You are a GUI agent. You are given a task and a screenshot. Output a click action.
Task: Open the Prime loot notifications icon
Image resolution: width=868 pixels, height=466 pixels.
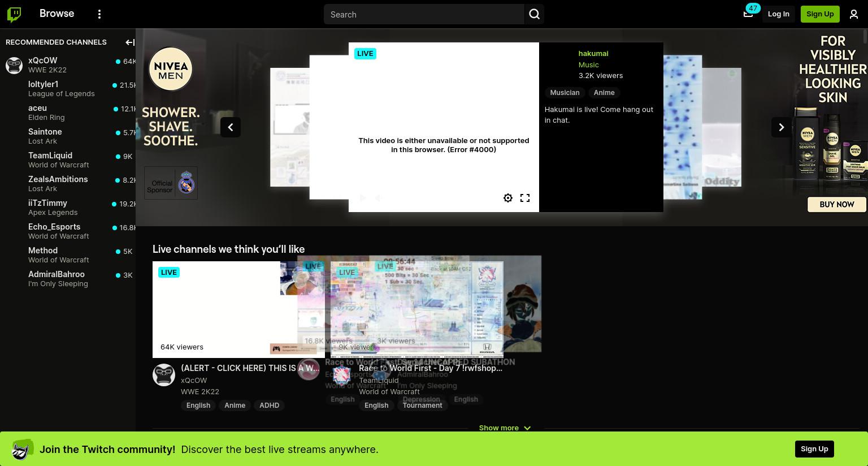pyautogui.click(x=748, y=14)
